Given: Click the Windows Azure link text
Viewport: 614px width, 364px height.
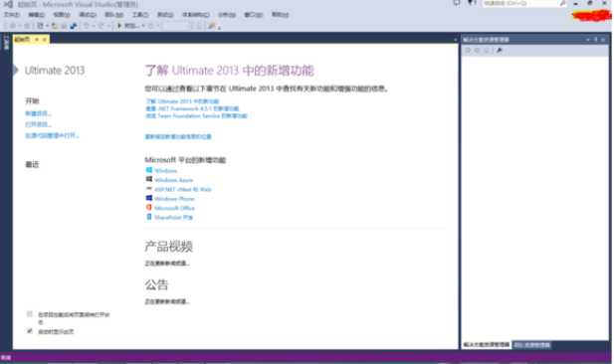Looking at the screenshot, I should [x=173, y=180].
